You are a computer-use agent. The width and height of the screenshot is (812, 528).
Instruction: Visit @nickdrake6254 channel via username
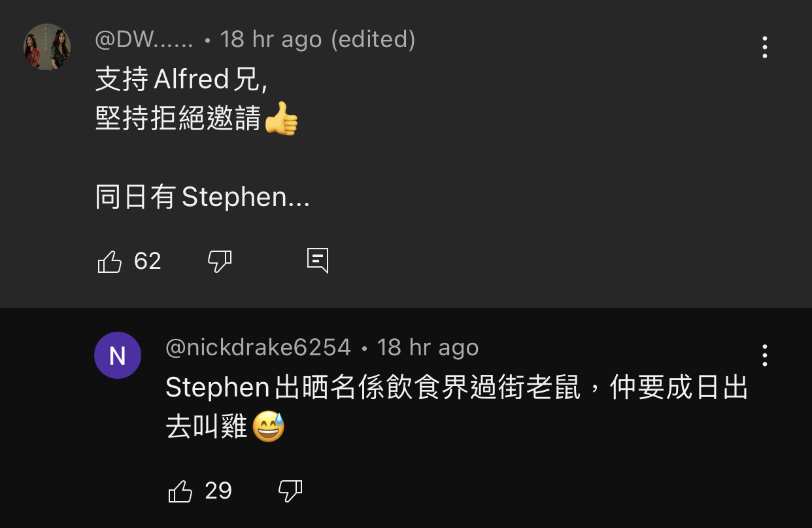(258, 347)
